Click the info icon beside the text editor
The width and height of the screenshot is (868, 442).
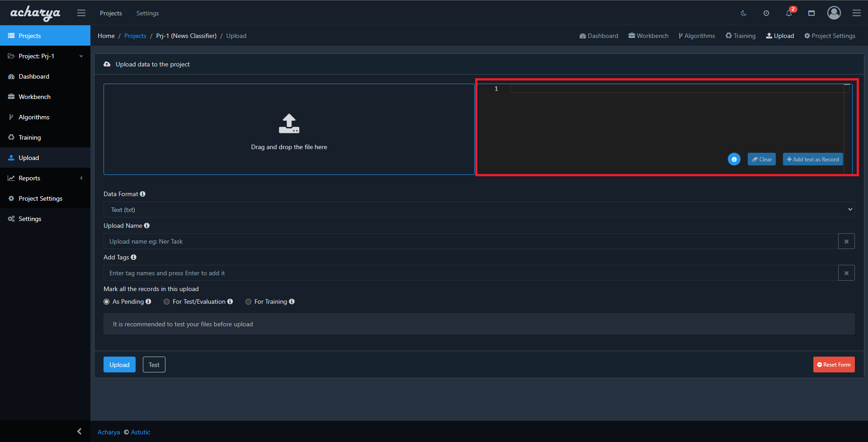pos(734,159)
